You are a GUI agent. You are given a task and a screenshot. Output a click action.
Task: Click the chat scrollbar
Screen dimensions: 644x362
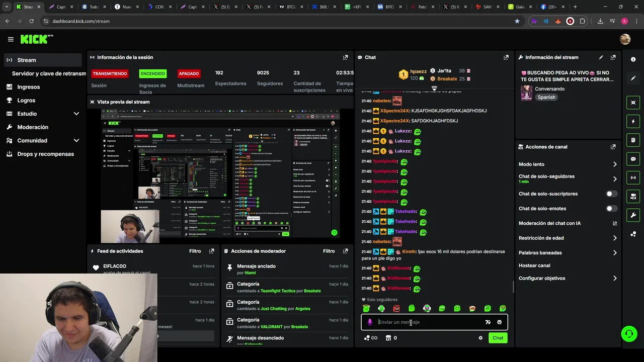[x=513, y=287]
